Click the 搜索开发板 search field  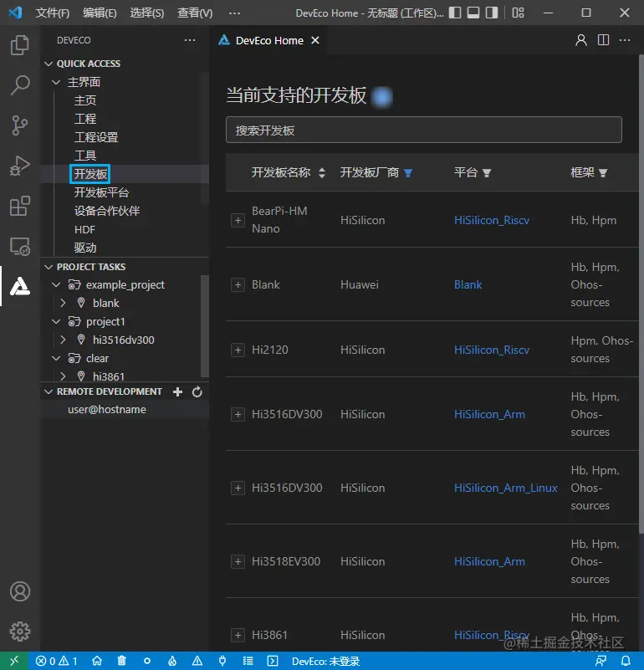[423, 130]
